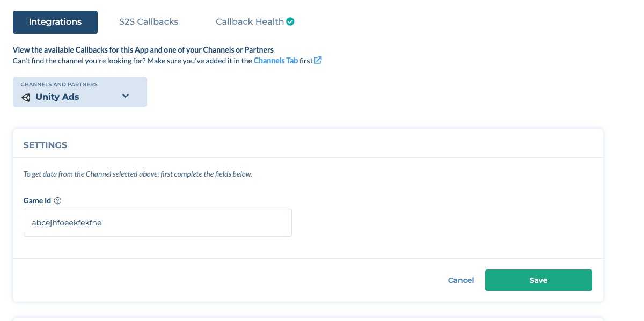Open the Channels and Partners dropdown

click(x=80, y=92)
